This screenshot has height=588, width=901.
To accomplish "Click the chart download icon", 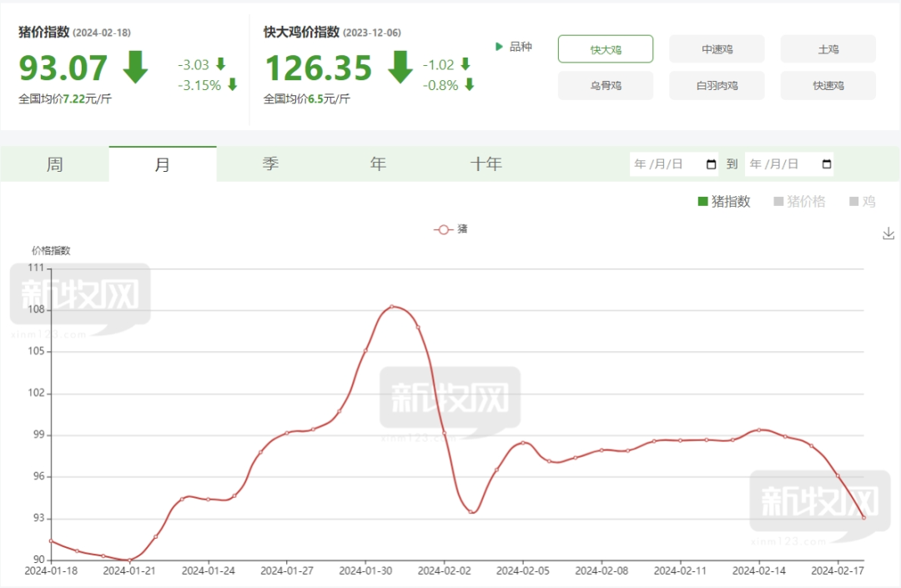I will coord(888,234).
